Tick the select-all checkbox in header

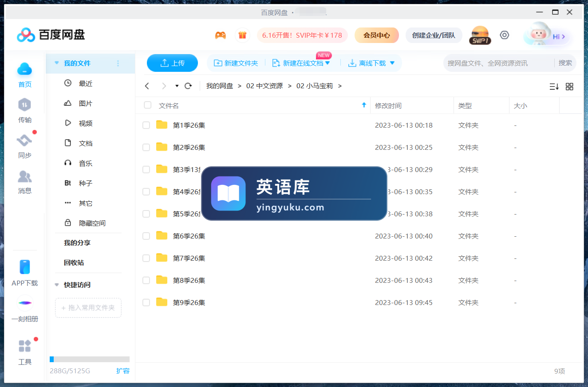[148, 105]
